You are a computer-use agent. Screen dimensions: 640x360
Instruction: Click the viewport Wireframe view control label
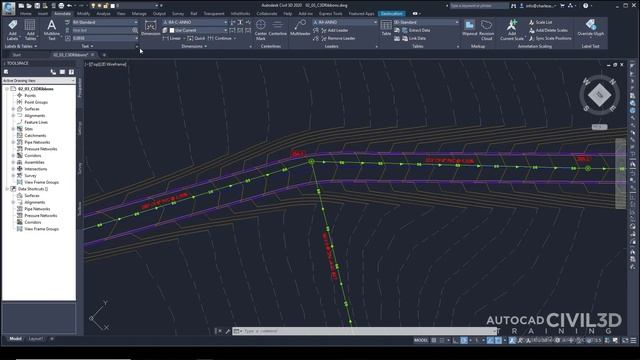[x=112, y=64]
